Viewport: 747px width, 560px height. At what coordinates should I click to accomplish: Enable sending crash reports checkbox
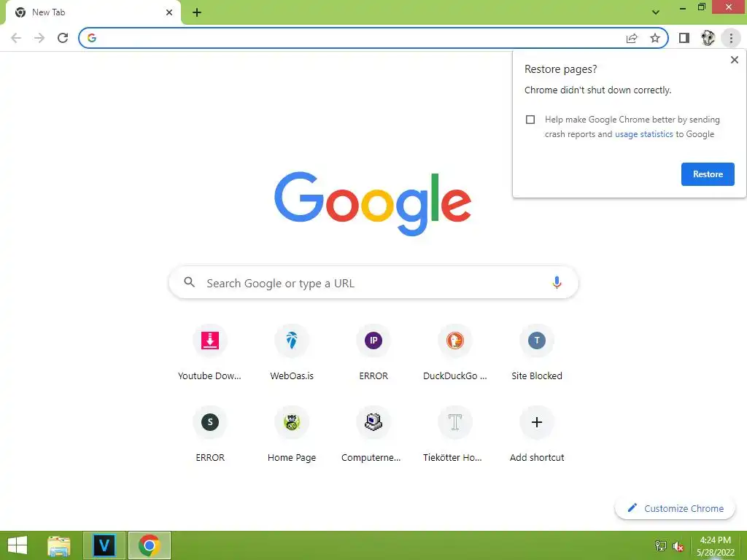530,120
